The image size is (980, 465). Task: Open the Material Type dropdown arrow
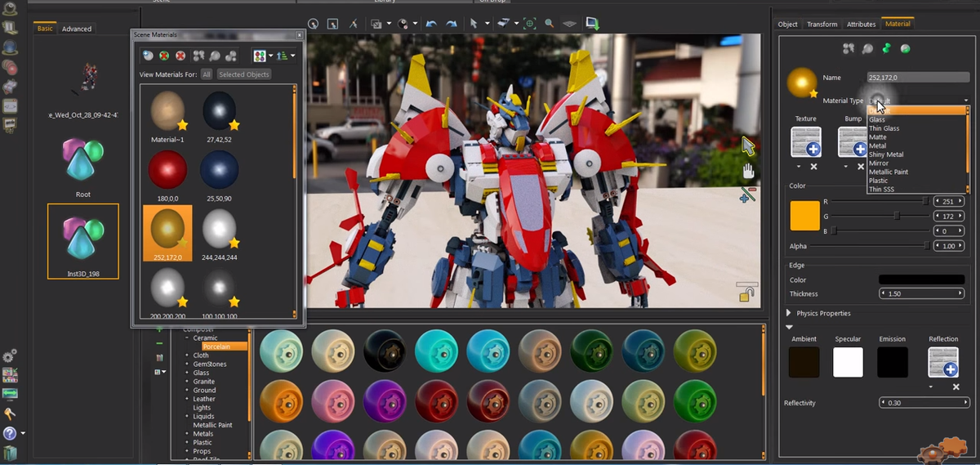point(965,101)
